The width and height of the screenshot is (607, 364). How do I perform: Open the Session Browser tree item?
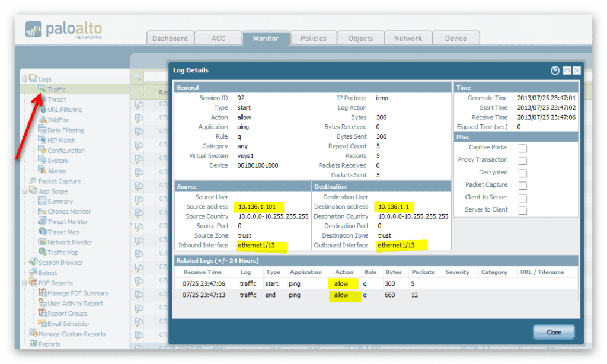[x=60, y=263]
